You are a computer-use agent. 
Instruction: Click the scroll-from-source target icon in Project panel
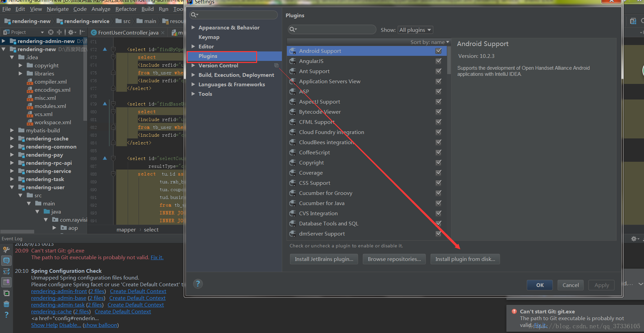51,32
